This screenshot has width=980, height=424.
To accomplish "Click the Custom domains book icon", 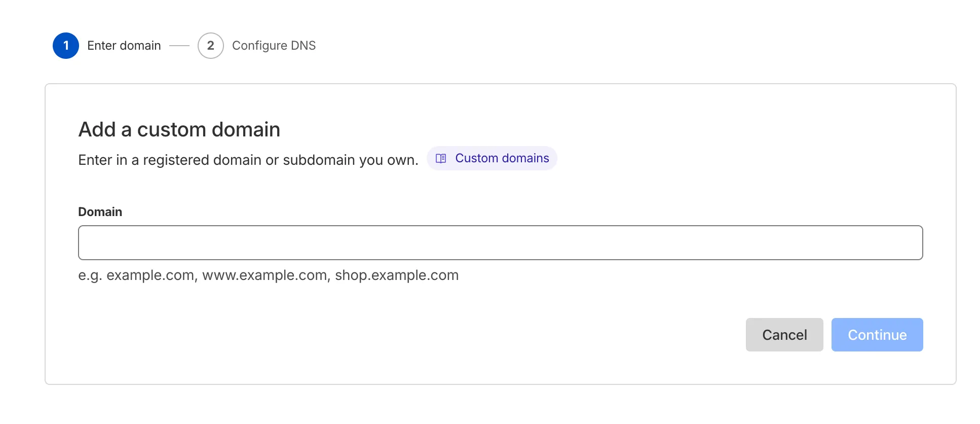I will (441, 159).
